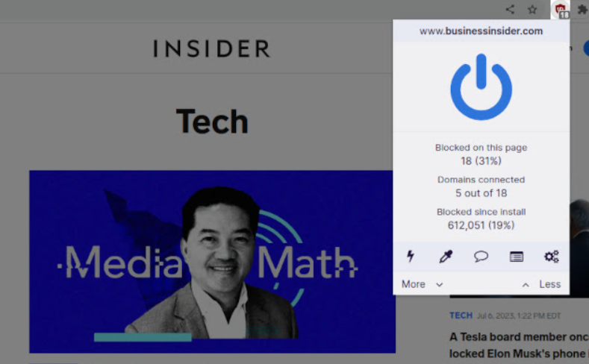Enter element zapper mode via lightning icon
This screenshot has width=589, height=364.
tap(411, 257)
